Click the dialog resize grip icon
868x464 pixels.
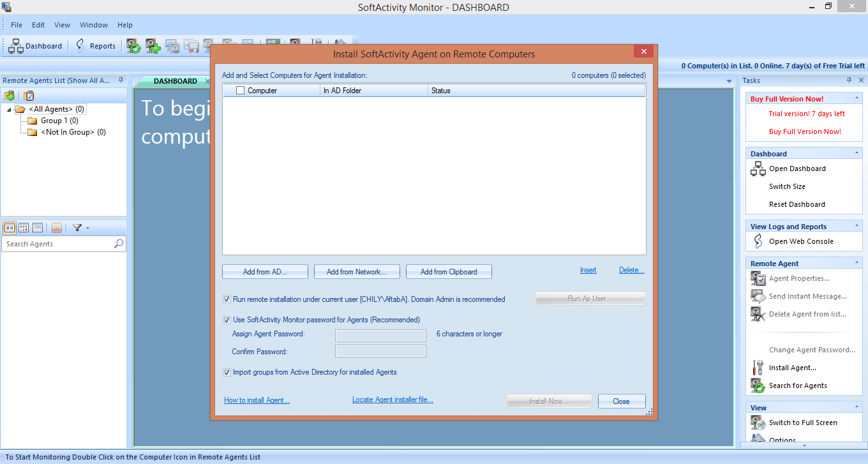click(649, 413)
